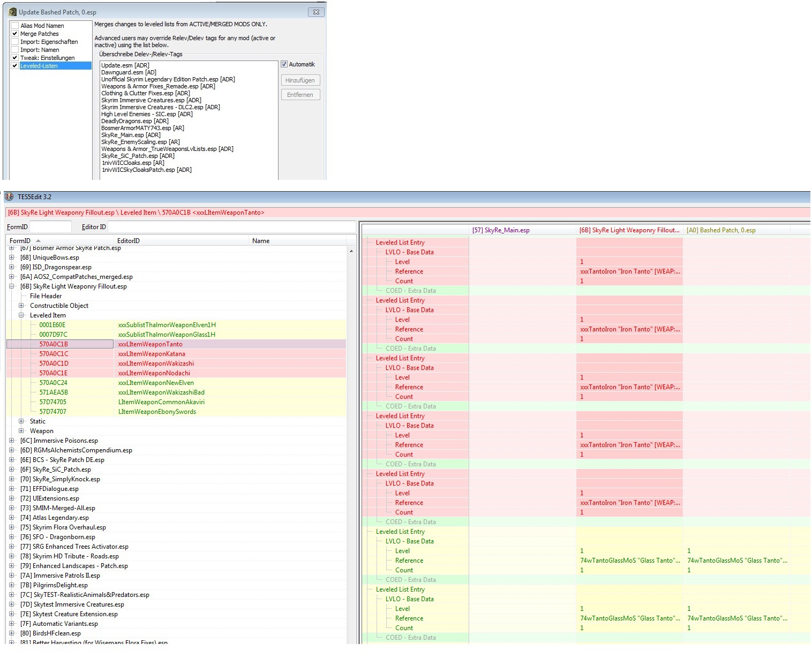Toggle the Alias Mod Namen checkbox
This screenshot has width=812, height=651.
15,26
